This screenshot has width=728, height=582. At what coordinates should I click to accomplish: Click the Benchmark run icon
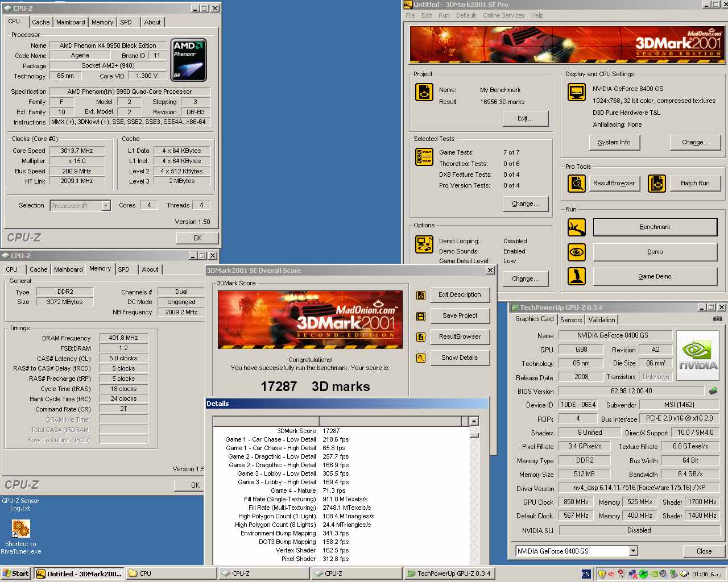(x=577, y=227)
